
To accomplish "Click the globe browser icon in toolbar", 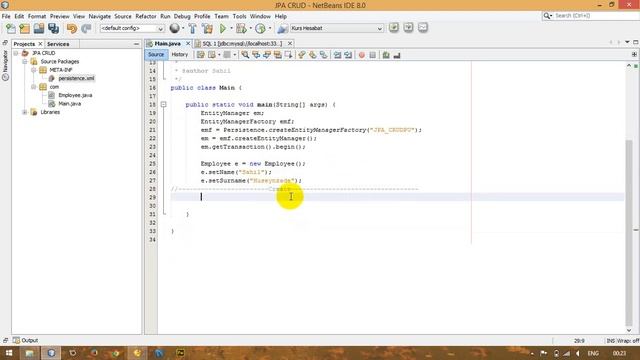I will [x=174, y=28].
